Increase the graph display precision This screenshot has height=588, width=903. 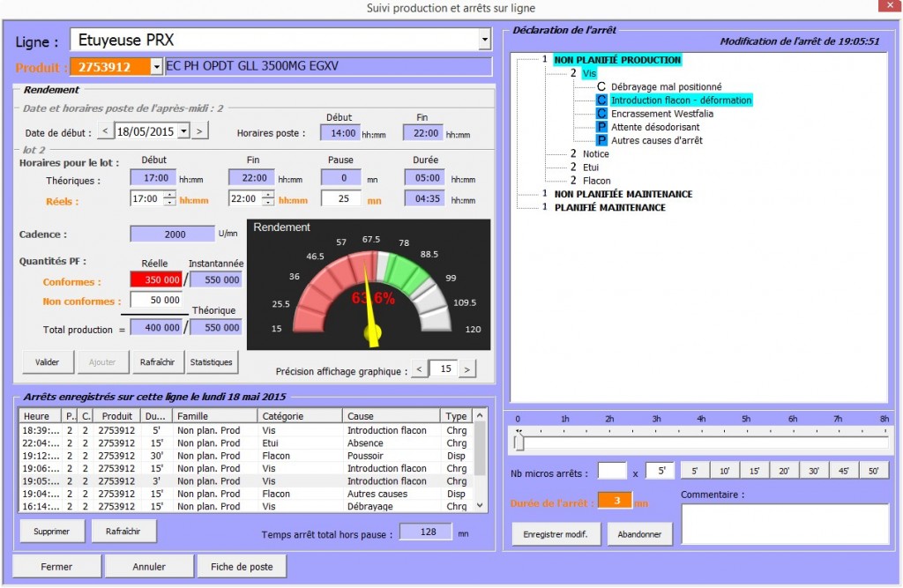(x=467, y=368)
